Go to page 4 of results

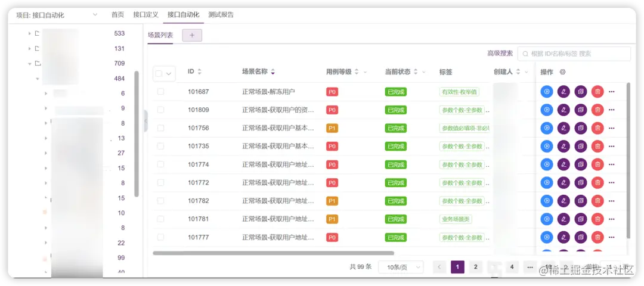(512, 267)
